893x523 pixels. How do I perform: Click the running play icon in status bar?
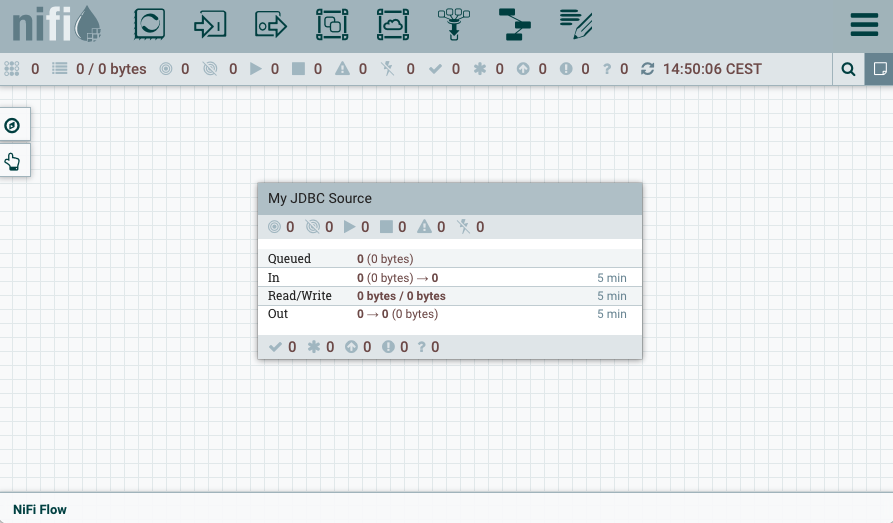255,69
